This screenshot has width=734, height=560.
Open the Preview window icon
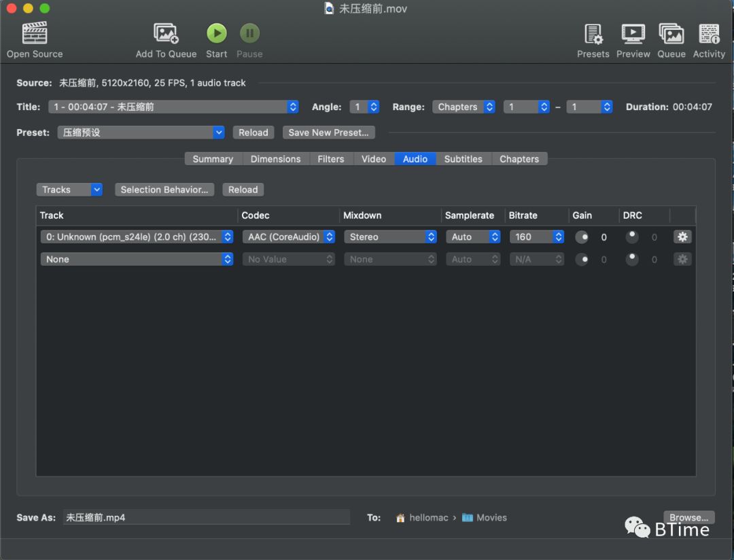tap(633, 33)
